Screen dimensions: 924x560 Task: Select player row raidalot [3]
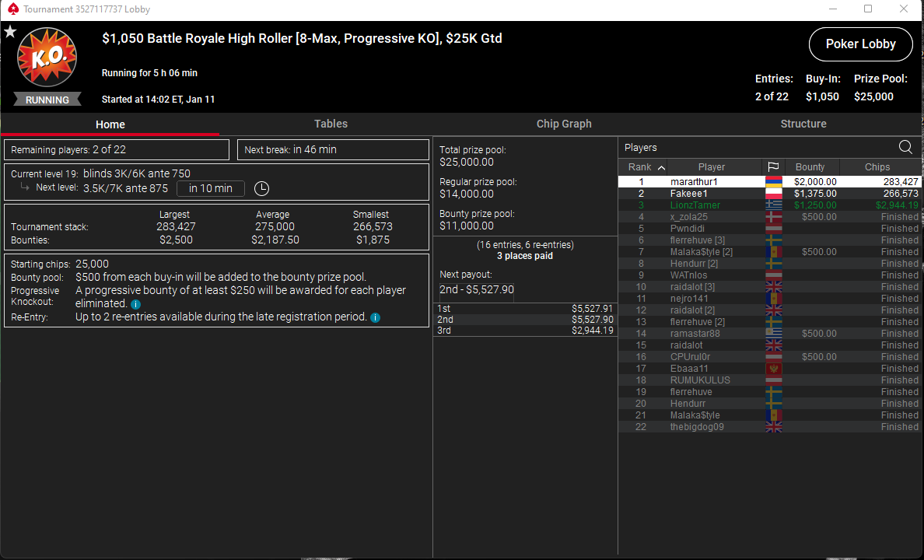769,287
